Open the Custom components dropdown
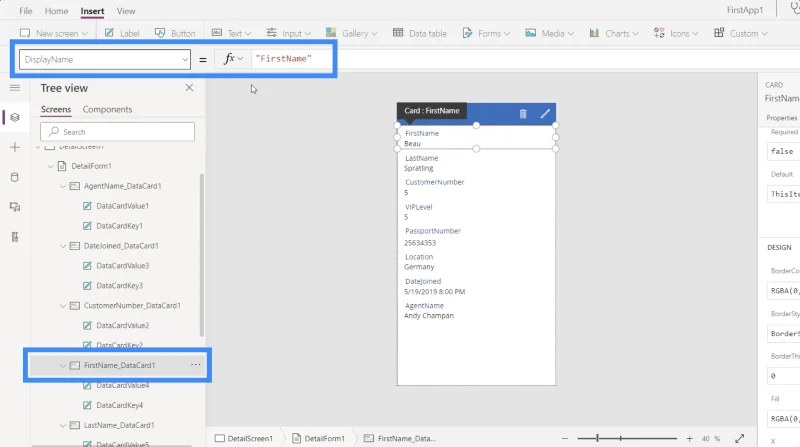The width and height of the screenshot is (800, 447). (740, 33)
